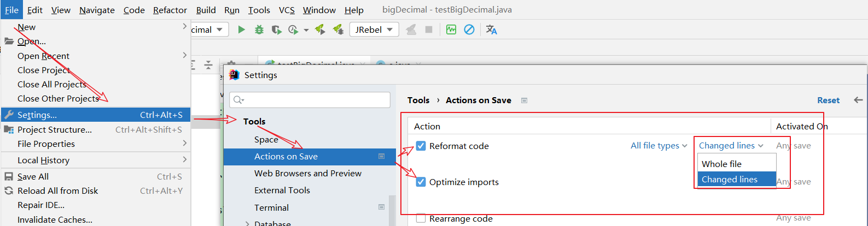The width and height of the screenshot is (868, 226).
Task: Go back with the arrow next to Reset
Action: [858, 100]
